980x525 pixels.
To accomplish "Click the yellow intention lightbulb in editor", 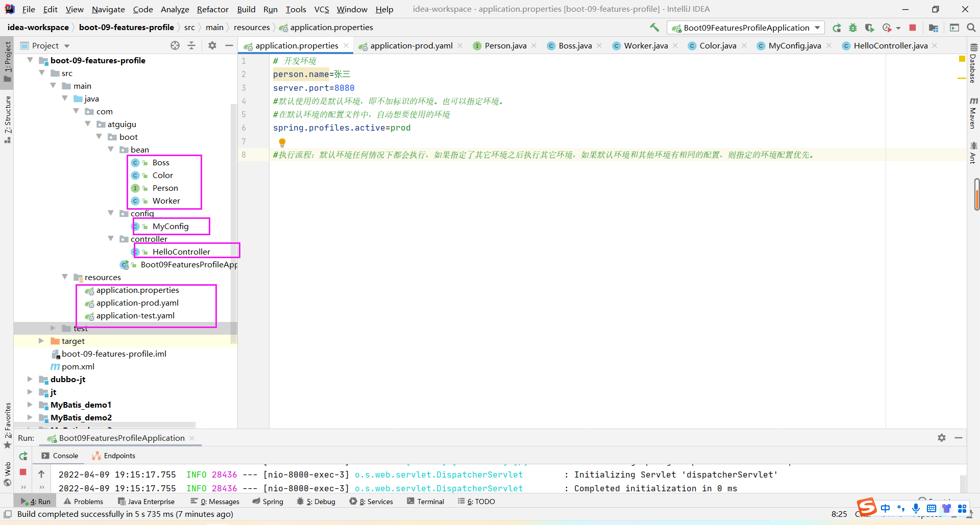I will tap(282, 142).
